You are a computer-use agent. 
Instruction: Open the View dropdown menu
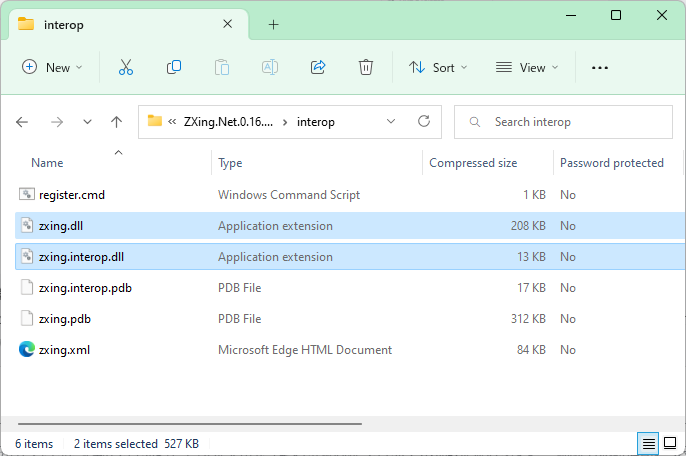[x=527, y=67]
